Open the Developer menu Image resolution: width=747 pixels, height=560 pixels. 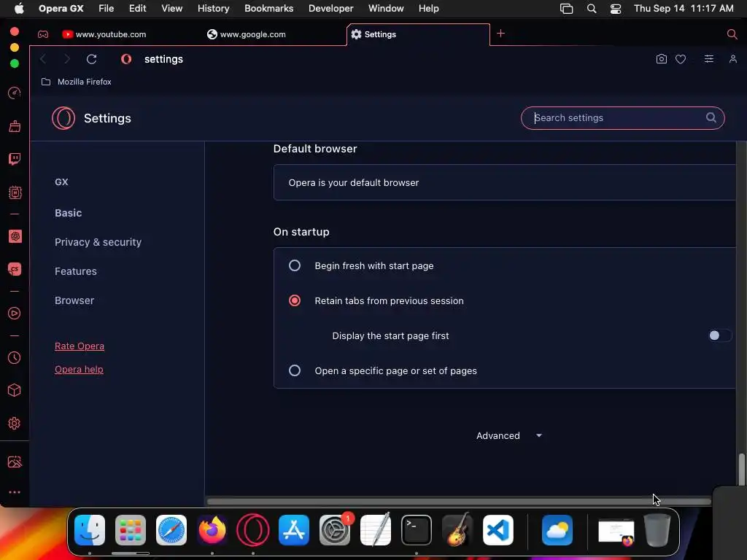click(330, 9)
